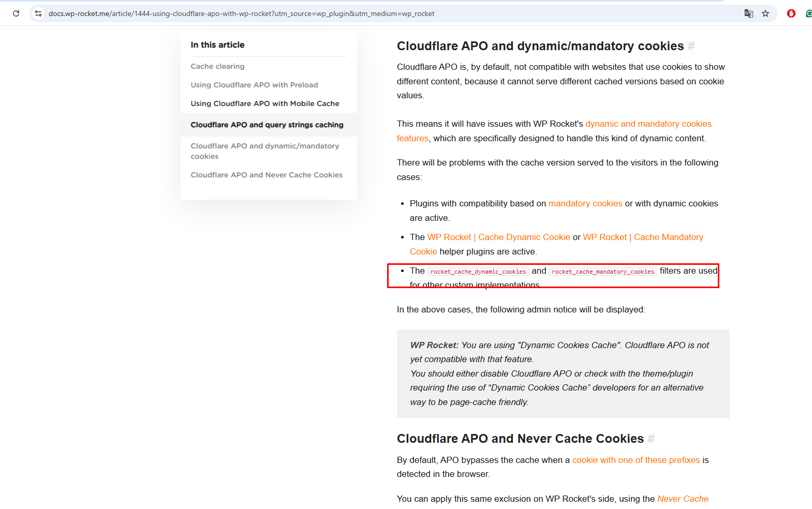Image resolution: width=812 pixels, height=509 pixels.
Task: Navigate to Cloudflare APO and dynamic/mandatory cookies entry
Action: [264, 151]
